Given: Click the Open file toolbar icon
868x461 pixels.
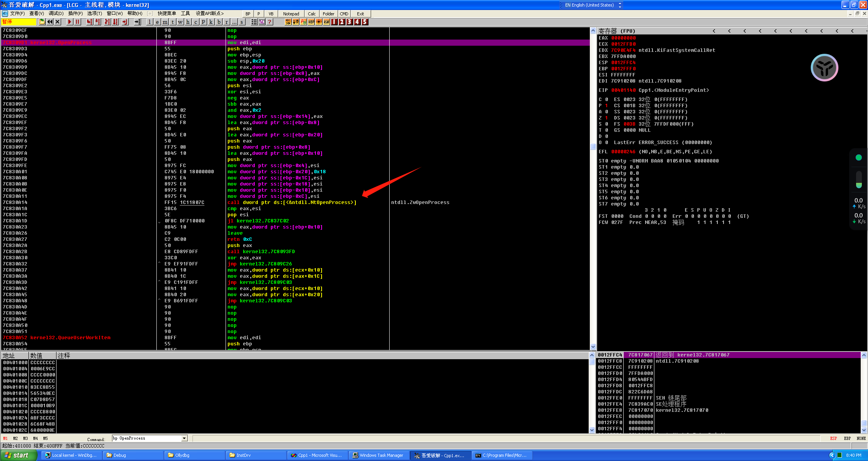Looking at the screenshot, I should 42,22.
